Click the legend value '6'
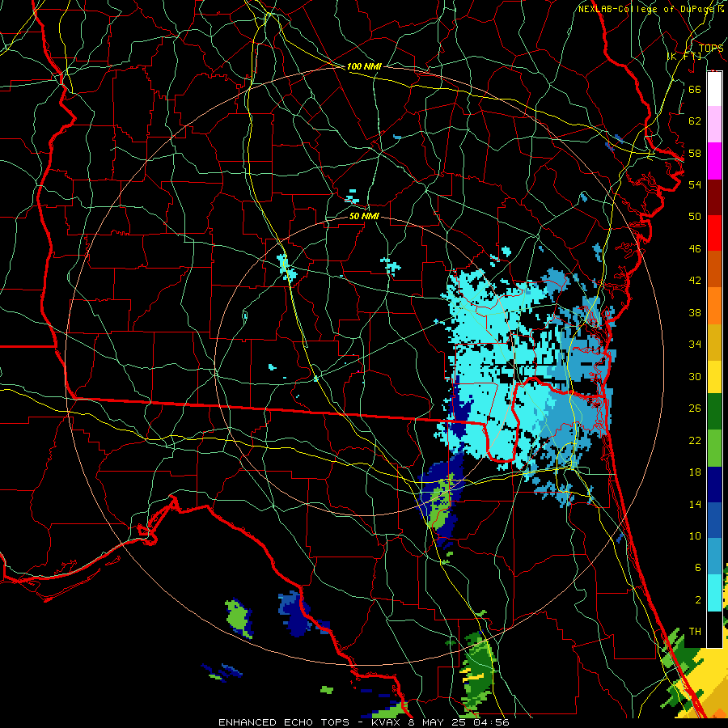The width and height of the screenshot is (728, 728). 697,568
